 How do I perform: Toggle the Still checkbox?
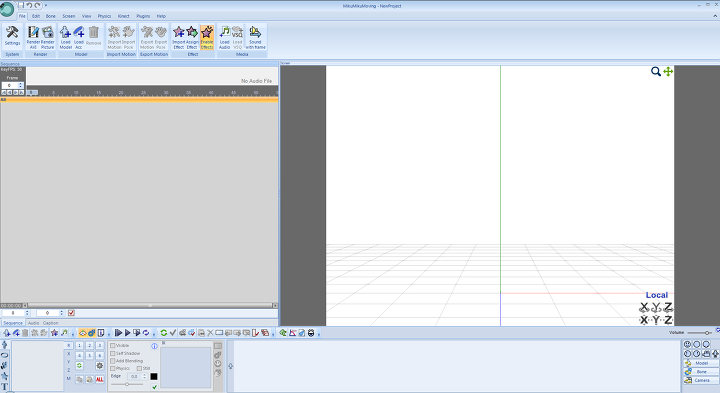(139, 368)
